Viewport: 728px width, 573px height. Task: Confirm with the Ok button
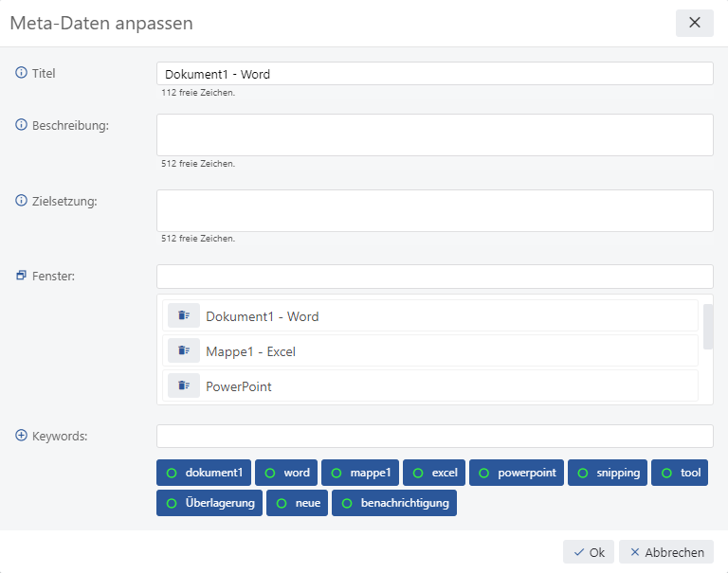pos(589,552)
